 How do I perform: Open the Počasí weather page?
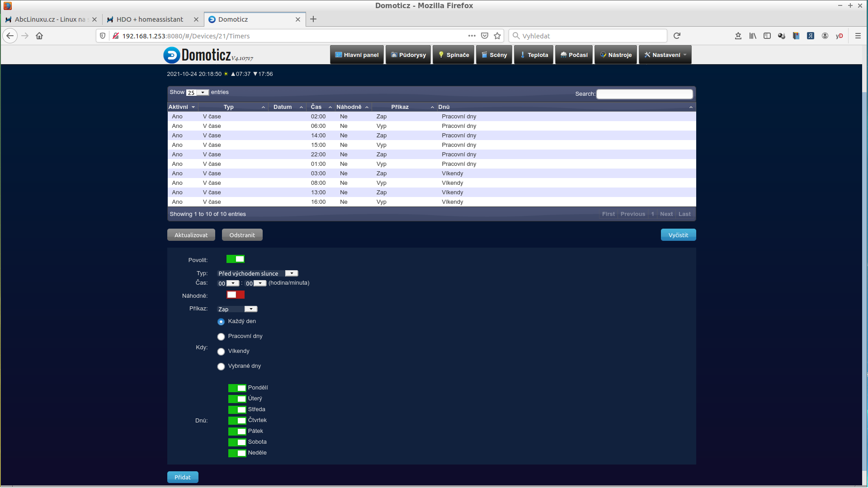(x=574, y=55)
